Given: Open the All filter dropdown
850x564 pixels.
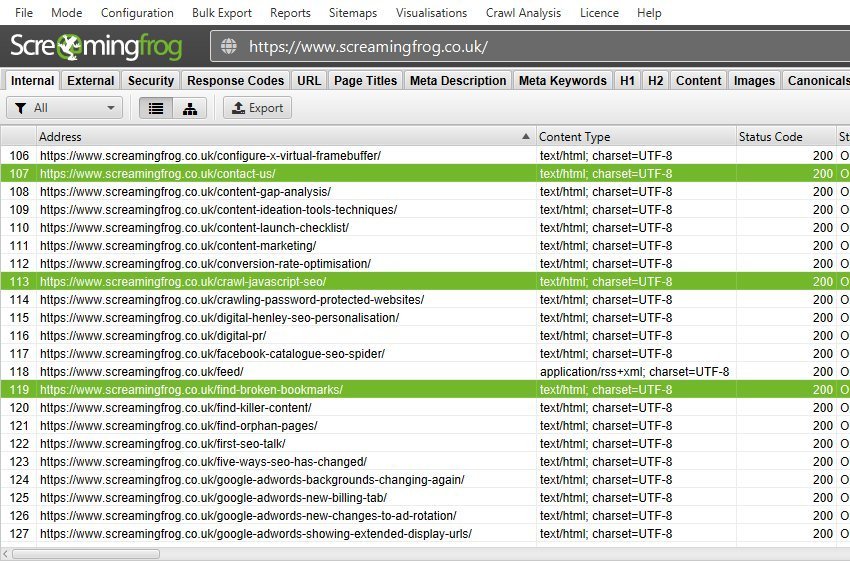Looking at the screenshot, I should pos(65,108).
